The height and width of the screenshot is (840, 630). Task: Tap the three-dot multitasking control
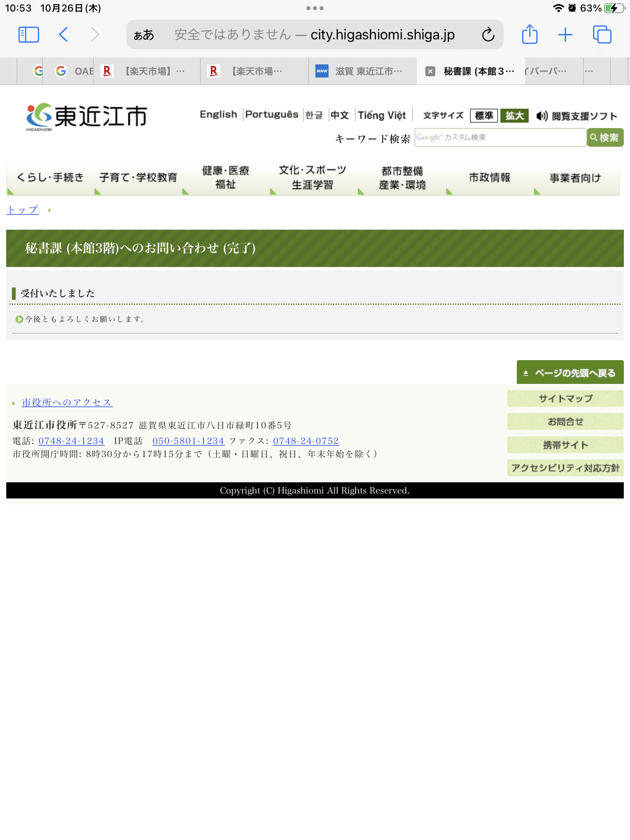315,8
